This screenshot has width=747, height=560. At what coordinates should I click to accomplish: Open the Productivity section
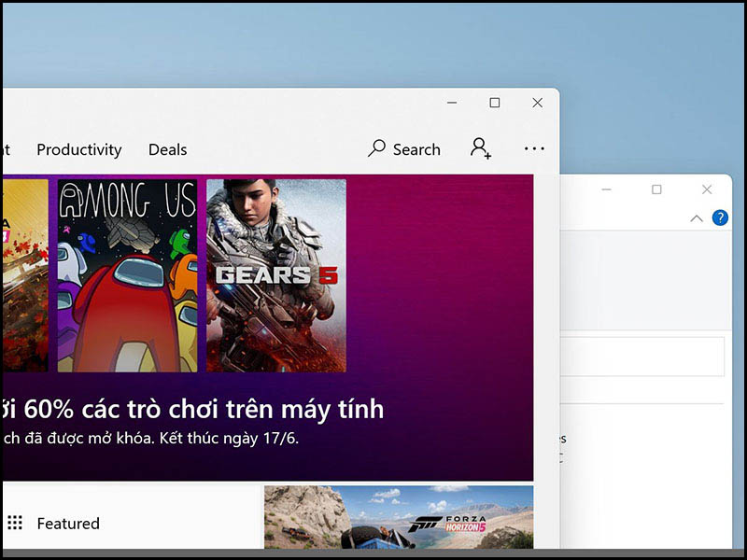[x=78, y=149]
